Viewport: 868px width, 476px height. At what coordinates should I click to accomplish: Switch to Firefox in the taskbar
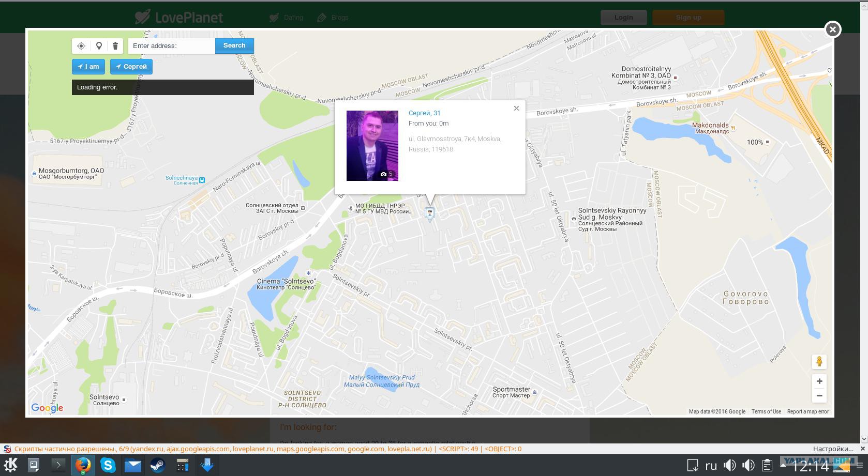(83, 465)
